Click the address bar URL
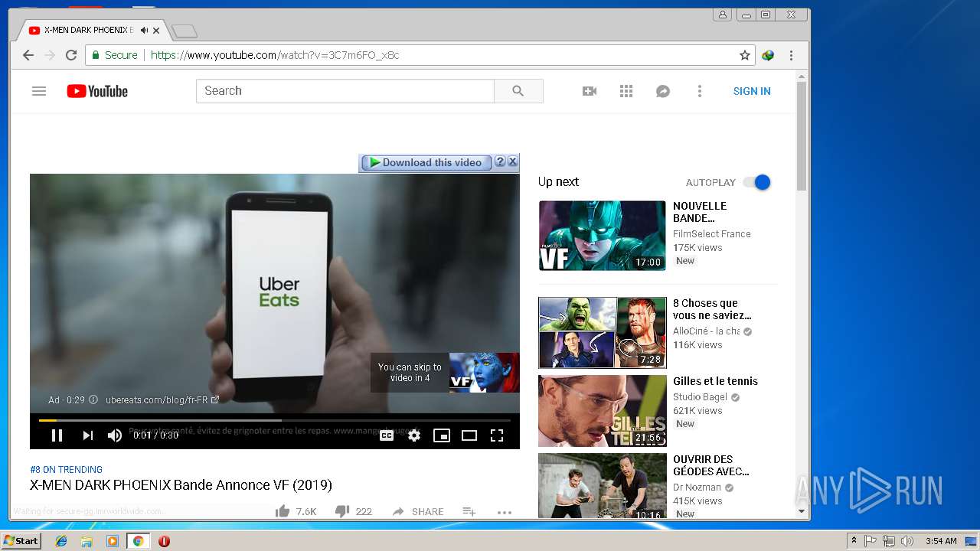The width and height of the screenshot is (980, 551). (x=275, y=55)
